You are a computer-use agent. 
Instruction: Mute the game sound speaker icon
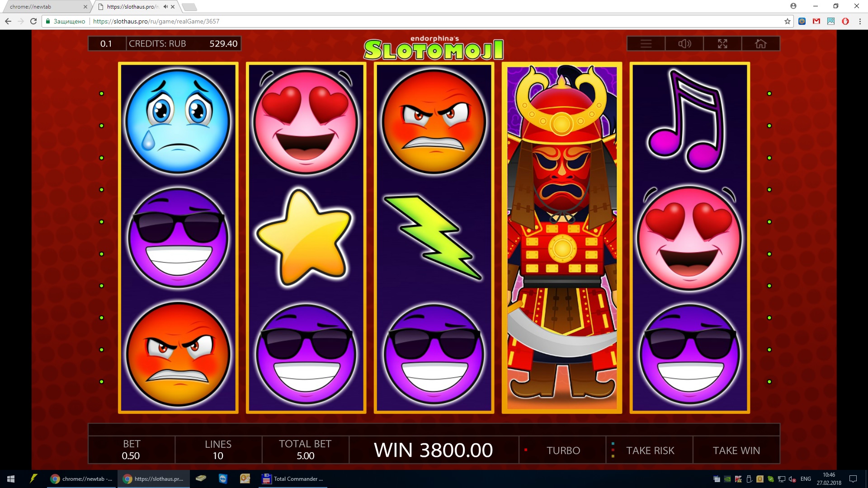point(684,44)
